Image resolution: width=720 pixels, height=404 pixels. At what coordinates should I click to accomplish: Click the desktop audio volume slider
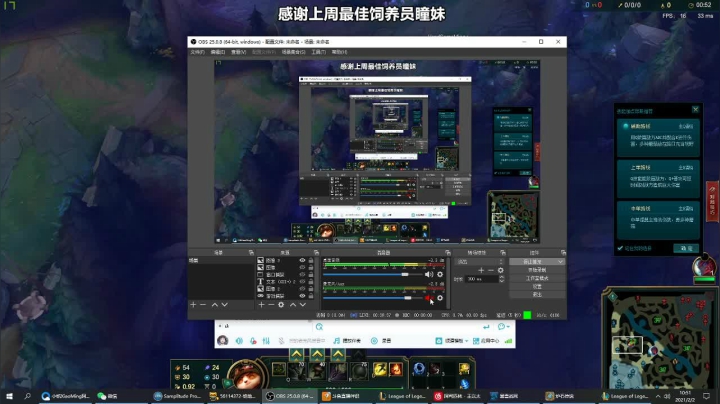pyautogui.click(x=372, y=275)
